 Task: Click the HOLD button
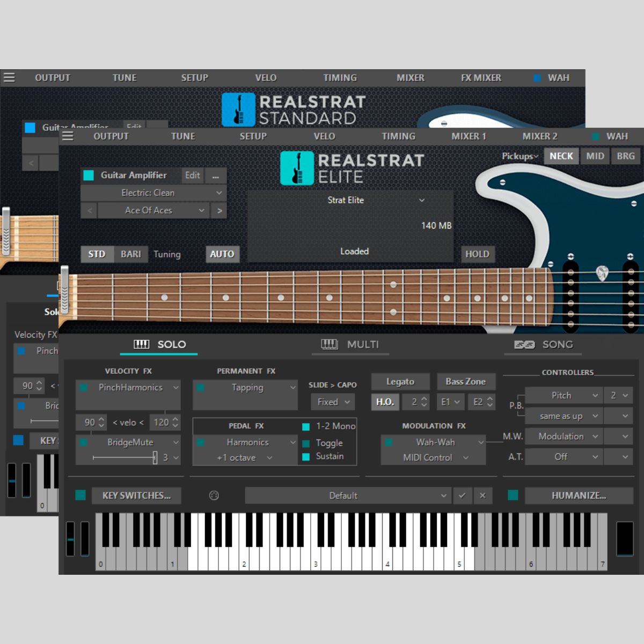pos(477,254)
